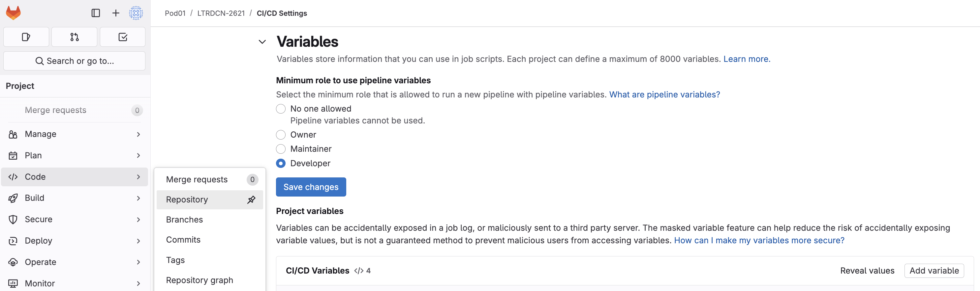
Task: Expand the Build sidebar section
Action: (74, 198)
